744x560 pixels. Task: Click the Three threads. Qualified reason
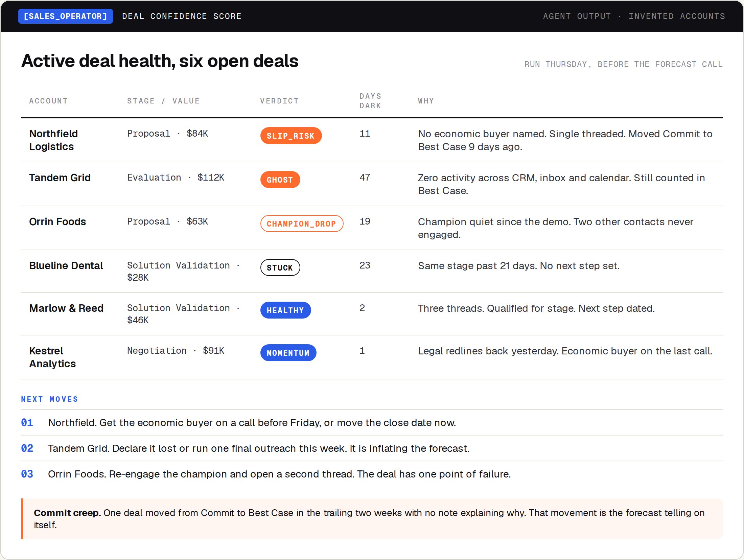(536, 308)
